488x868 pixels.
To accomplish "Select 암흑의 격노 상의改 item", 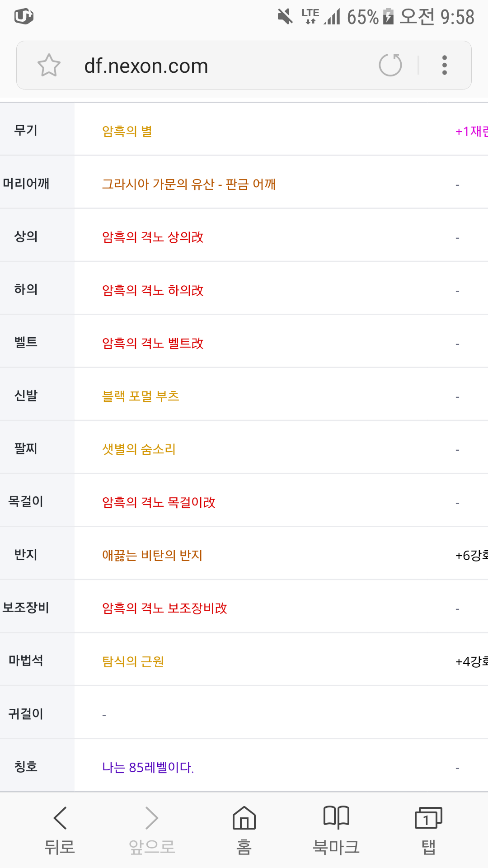I will (x=153, y=237).
